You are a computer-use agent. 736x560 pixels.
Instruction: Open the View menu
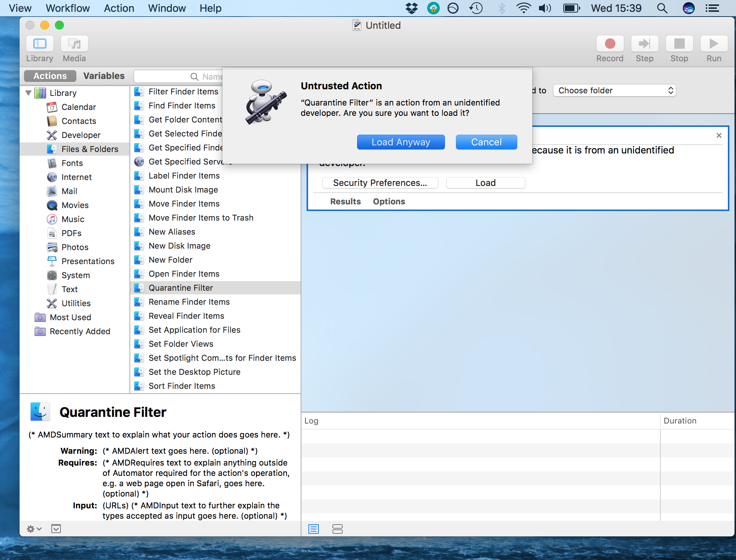(x=20, y=8)
